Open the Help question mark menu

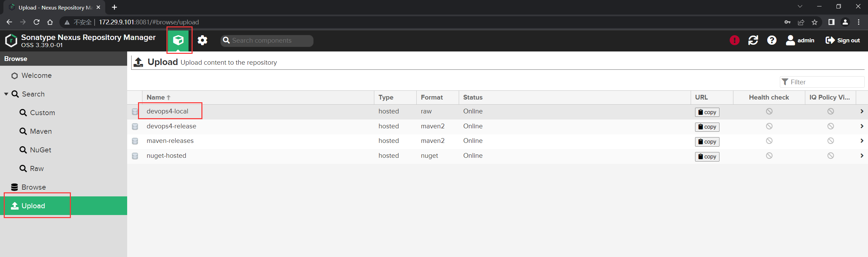[772, 40]
